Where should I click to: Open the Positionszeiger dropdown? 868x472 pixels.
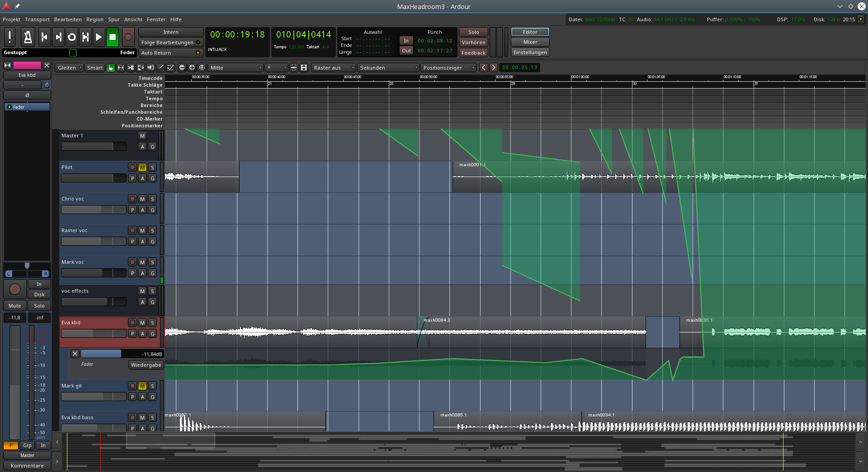(448, 68)
